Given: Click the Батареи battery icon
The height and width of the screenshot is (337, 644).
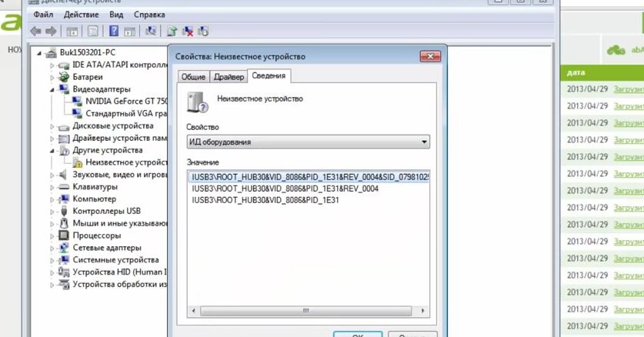Looking at the screenshot, I should click(64, 77).
